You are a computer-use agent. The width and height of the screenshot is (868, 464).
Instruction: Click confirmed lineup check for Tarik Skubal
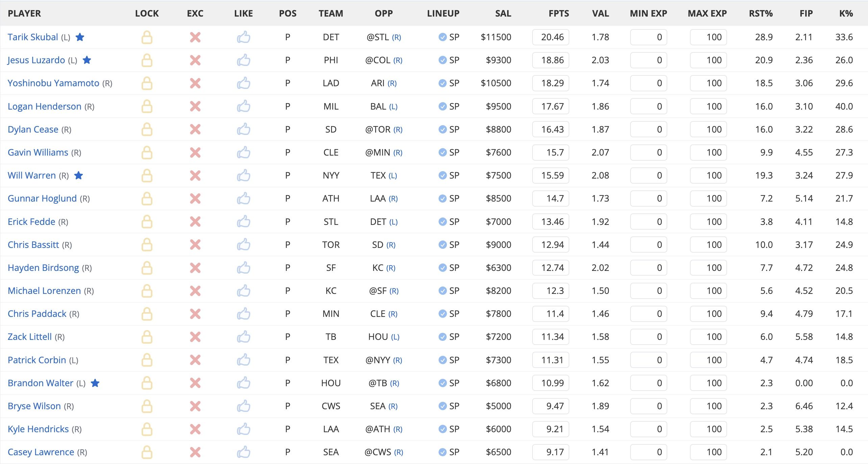442,37
